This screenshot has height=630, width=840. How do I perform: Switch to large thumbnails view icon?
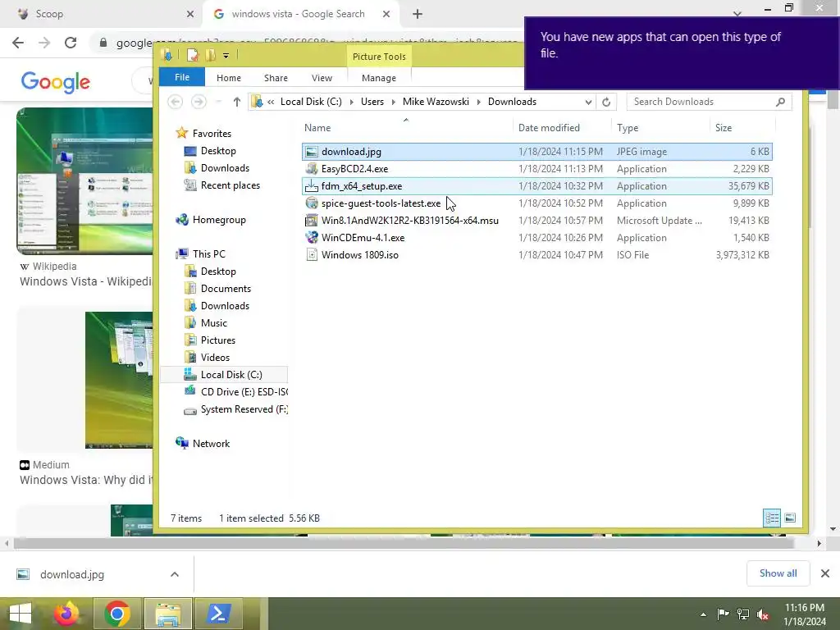point(790,518)
